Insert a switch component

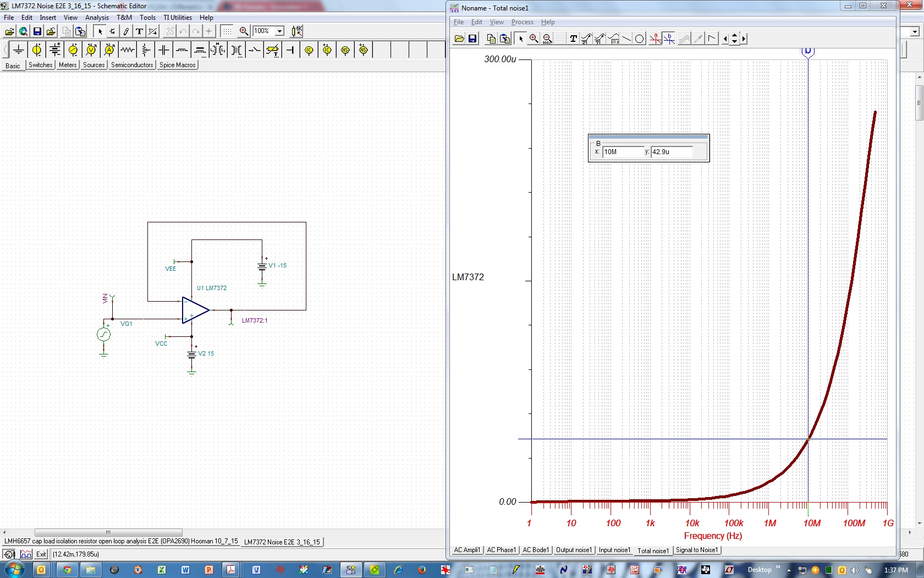(255, 50)
